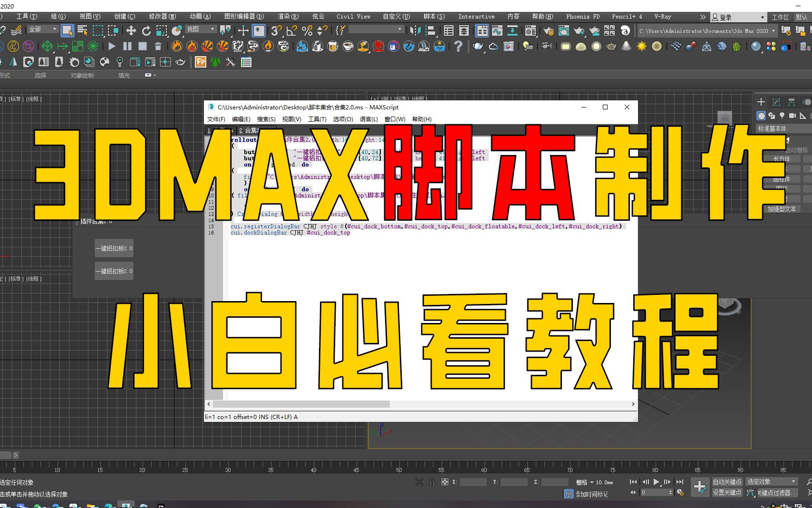Click the wrench and screwdriver tools icon

coord(231,62)
